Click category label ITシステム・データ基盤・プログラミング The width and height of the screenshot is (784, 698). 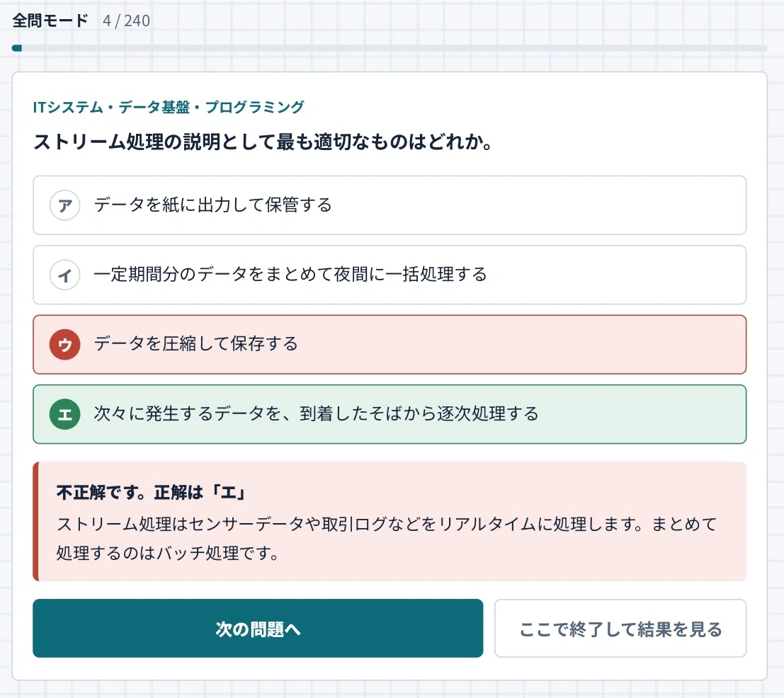coord(169,107)
